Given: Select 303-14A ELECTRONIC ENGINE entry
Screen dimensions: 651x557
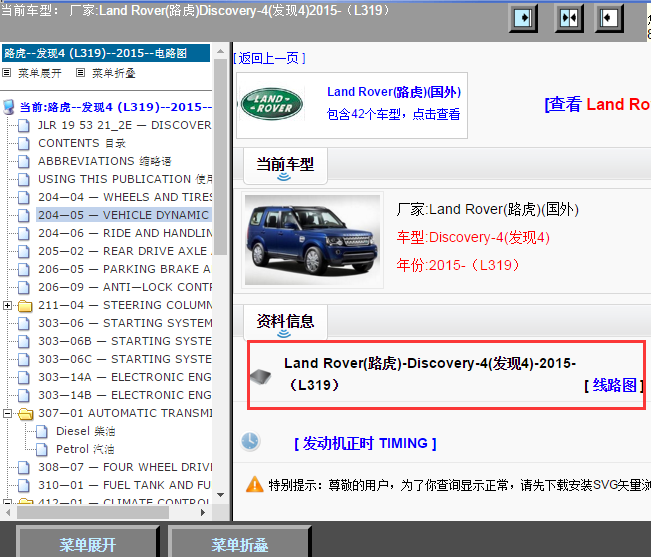Looking at the screenshot, I should tap(125, 377).
